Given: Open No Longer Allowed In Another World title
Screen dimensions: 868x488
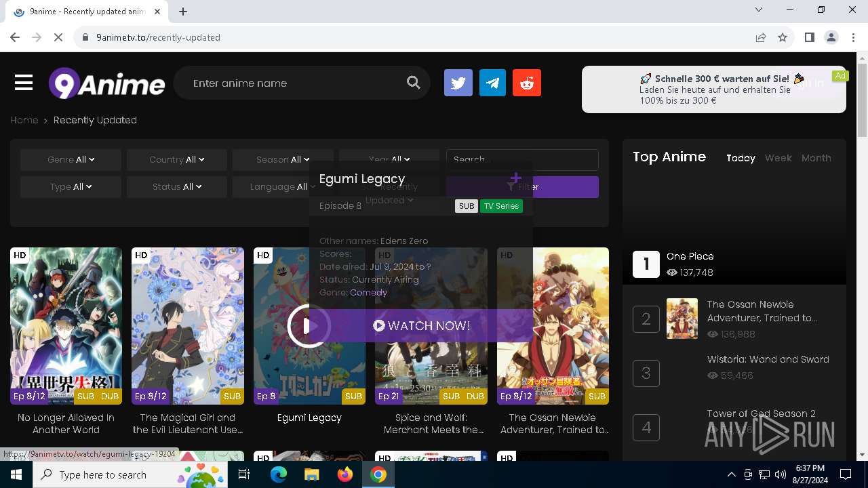Looking at the screenshot, I should click(x=66, y=424).
